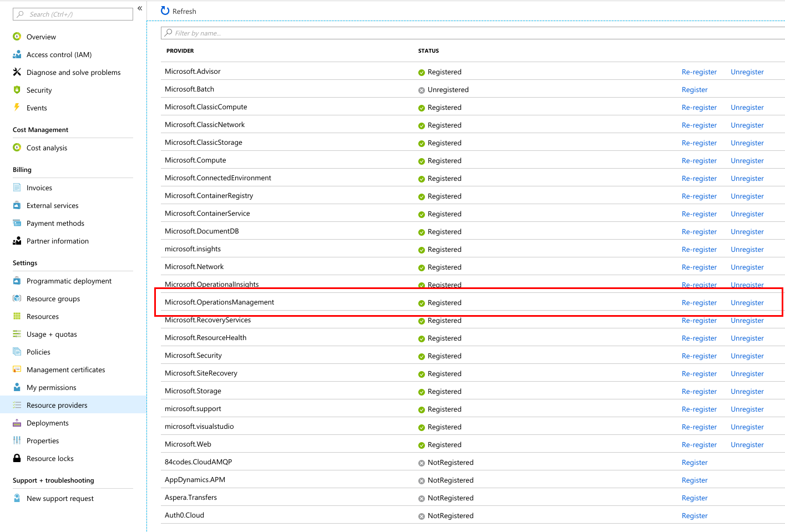Re-register Microsoft.Advisor provider
785x532 pixels.
tap(699, 72)
